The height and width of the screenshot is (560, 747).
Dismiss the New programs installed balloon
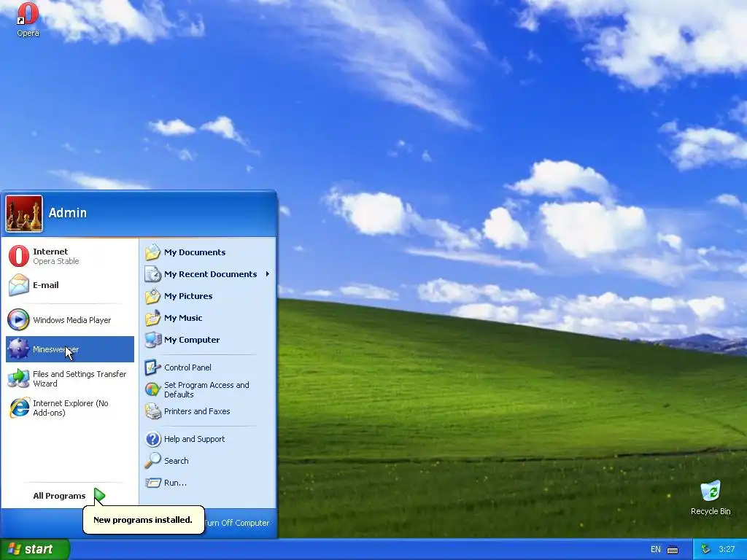(144, 519)
